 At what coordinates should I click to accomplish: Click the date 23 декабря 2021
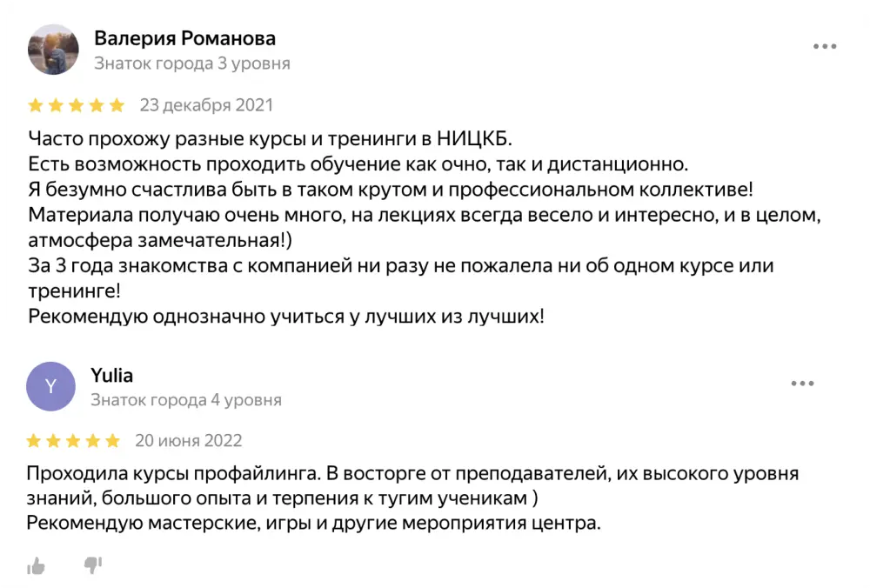click(x=206, y=105)
